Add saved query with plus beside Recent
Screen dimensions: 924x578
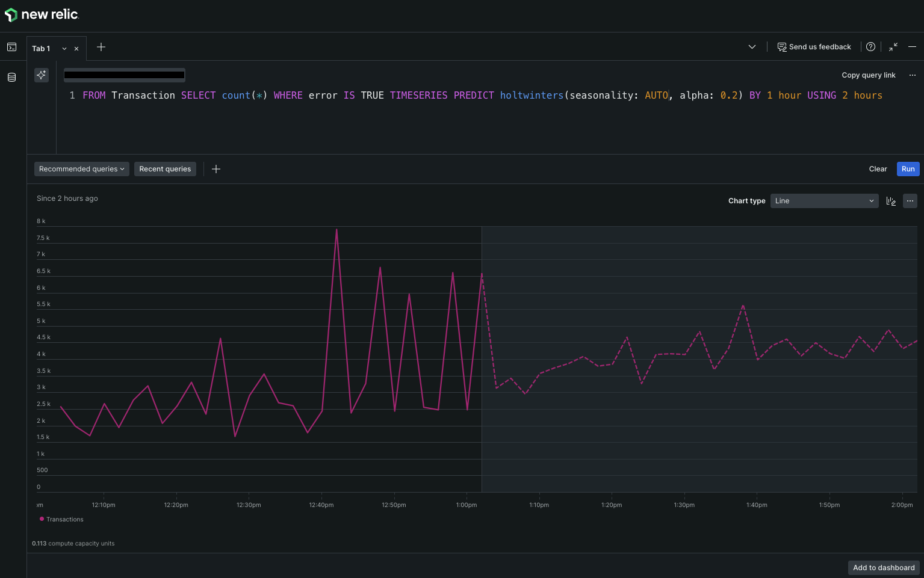(216, 169)
